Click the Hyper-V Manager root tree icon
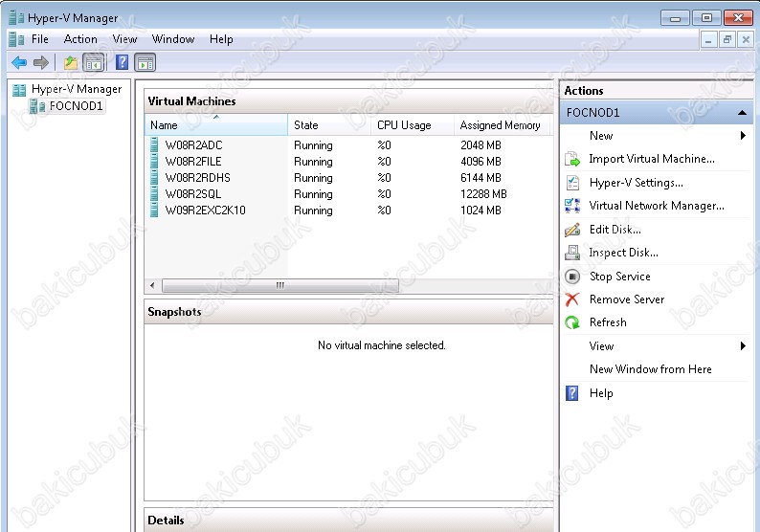 [x=19, y=90]
